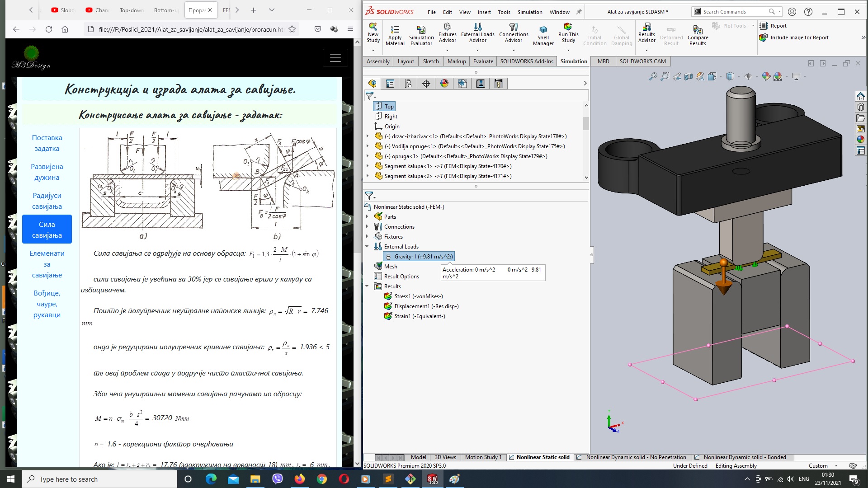Toggle the pin on SolidWorks menu bar
This screenshot has width=868, height=488.
[579, 12]
